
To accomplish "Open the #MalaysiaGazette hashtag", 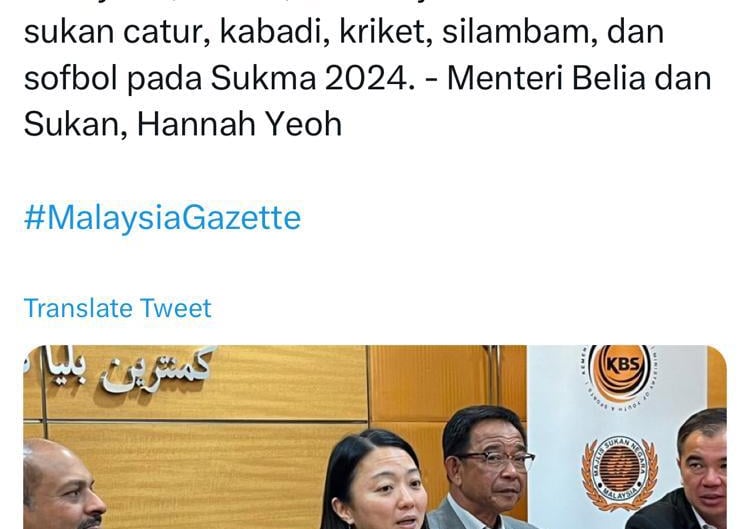I will 162,218.
